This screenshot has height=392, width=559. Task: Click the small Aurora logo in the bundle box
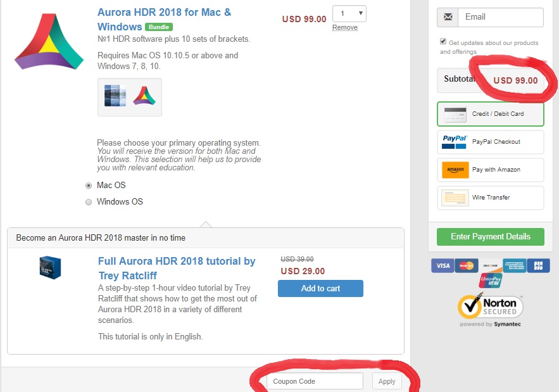pyautogui.click(x=144, y=96)
